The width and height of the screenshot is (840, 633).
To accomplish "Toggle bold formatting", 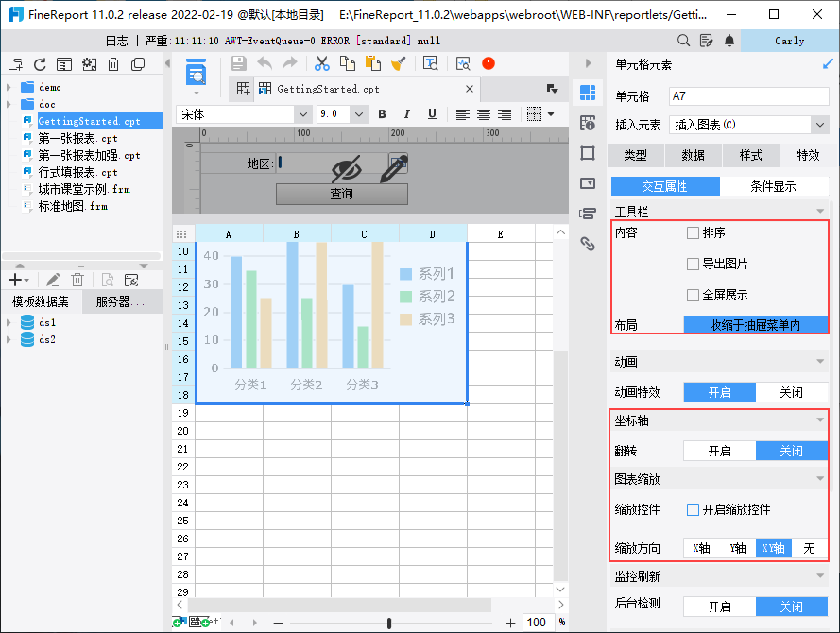I will click(x=382, y=114).
